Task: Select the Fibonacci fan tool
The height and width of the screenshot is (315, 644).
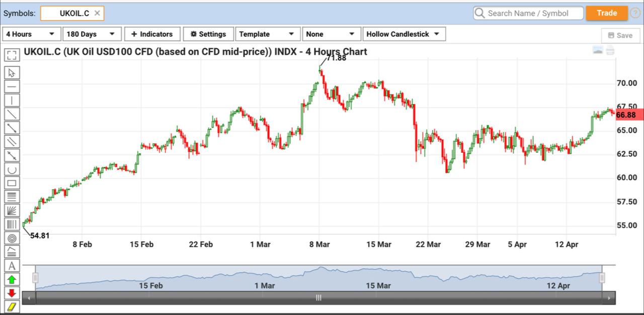Action: [12, 211]
